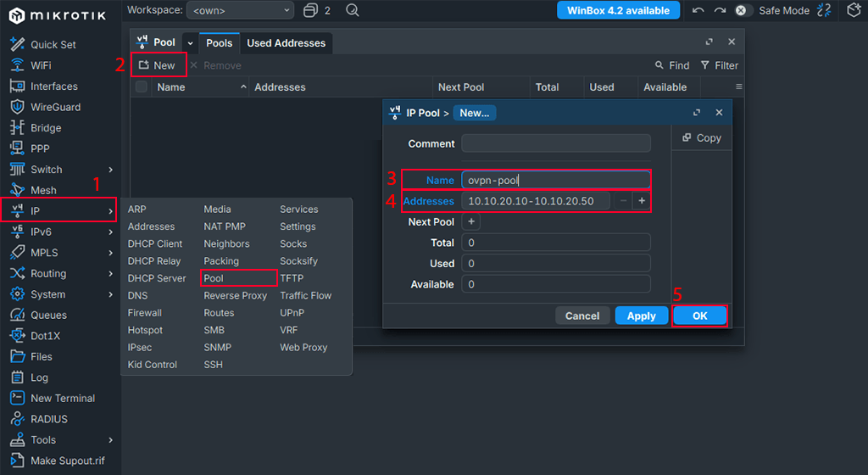Choose IPsec in the IP submenu
Screen dimensions: 868x475
[x=140, y=348]
